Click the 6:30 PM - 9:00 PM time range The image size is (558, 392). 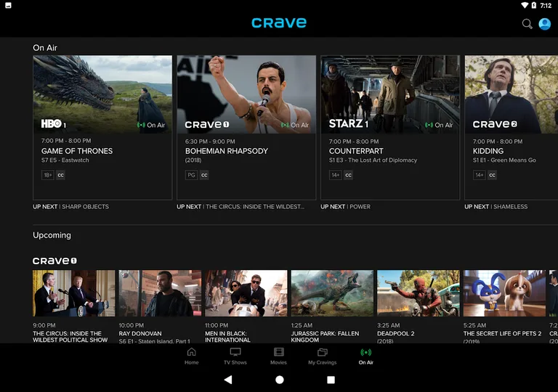click(210, 142)
